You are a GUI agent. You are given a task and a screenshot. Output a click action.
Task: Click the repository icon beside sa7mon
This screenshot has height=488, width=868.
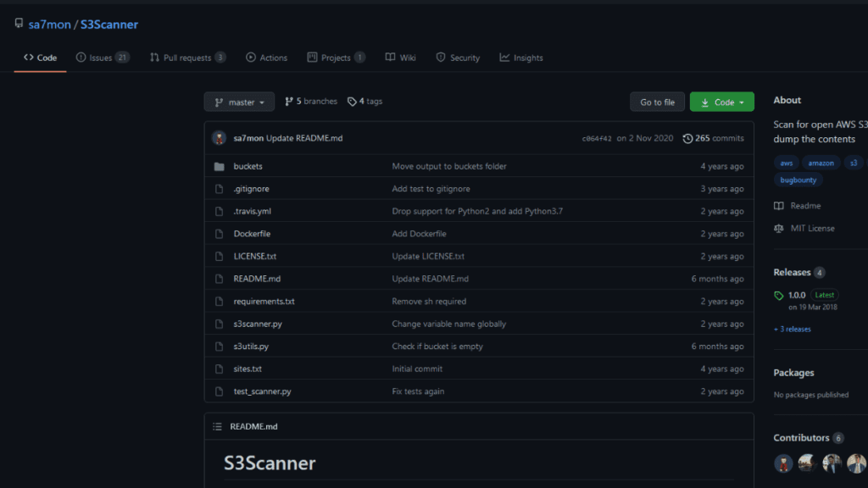pos(19,23)
